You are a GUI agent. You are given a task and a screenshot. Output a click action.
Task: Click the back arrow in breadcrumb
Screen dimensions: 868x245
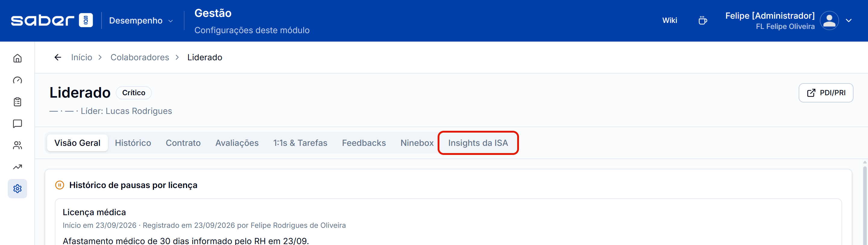[x=58, y=57]
